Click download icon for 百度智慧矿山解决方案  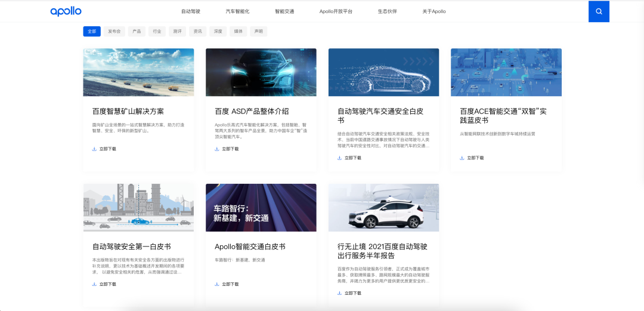coord(94,149)
